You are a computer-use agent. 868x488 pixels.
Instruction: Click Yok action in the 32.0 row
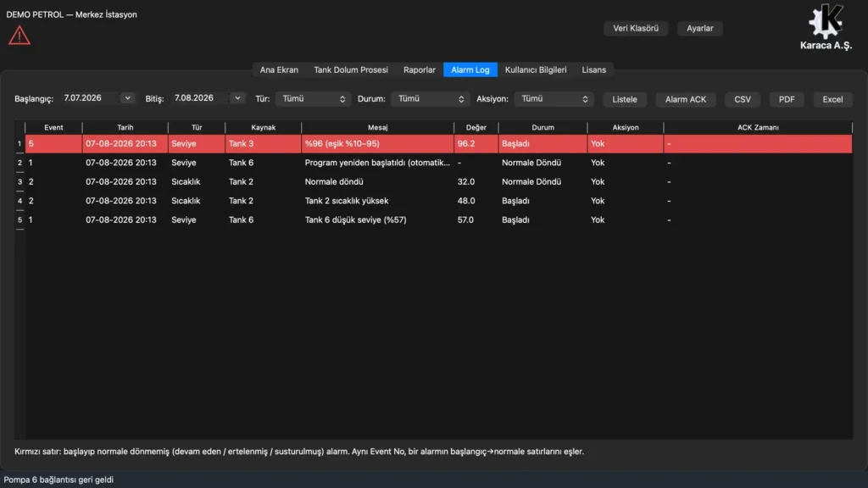[626, 181]
